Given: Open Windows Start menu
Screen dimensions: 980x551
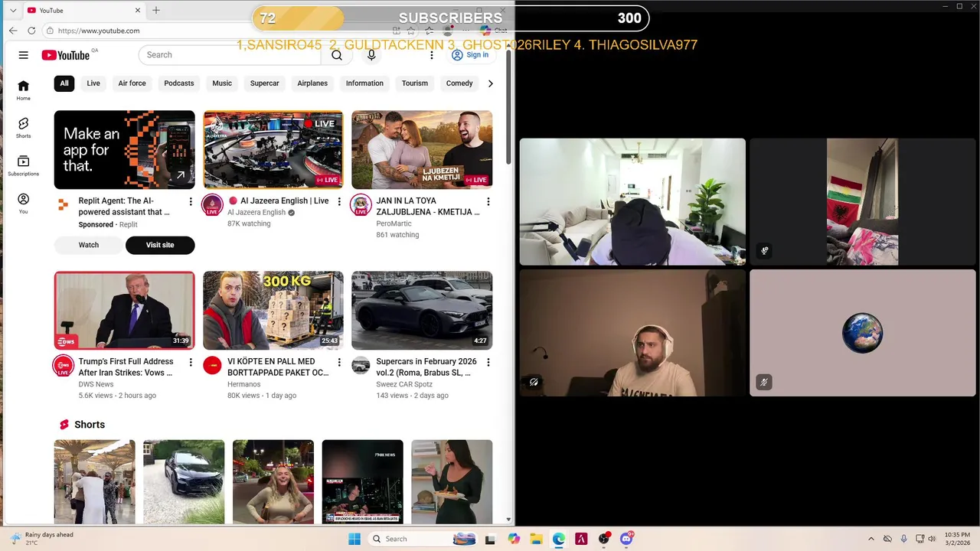Looking at the screenshot, I should (x=354, y=539).
